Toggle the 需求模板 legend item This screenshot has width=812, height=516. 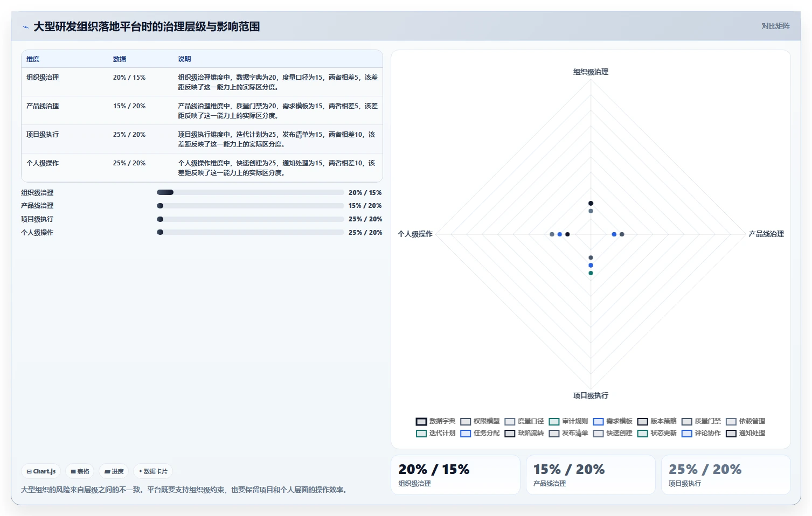pos(612,421)
